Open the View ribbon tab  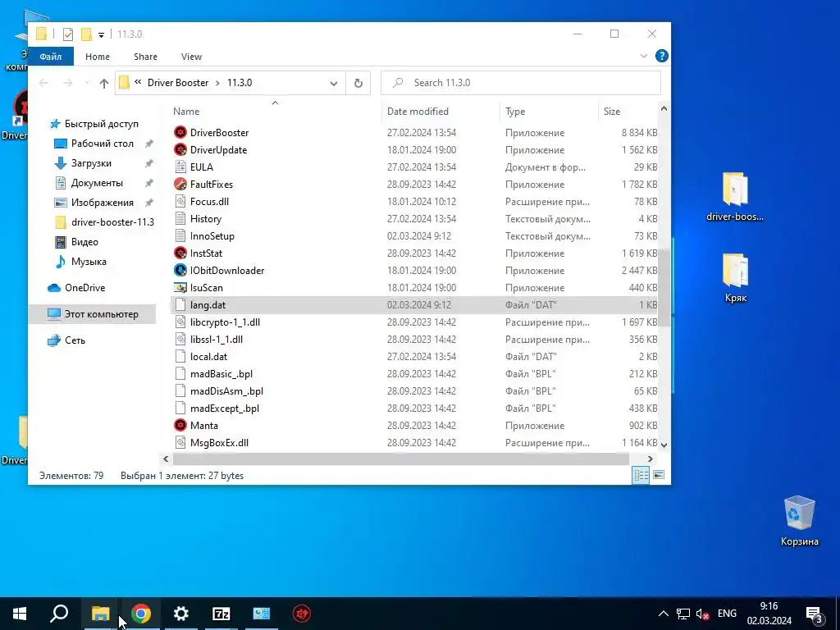coord(191,57)
